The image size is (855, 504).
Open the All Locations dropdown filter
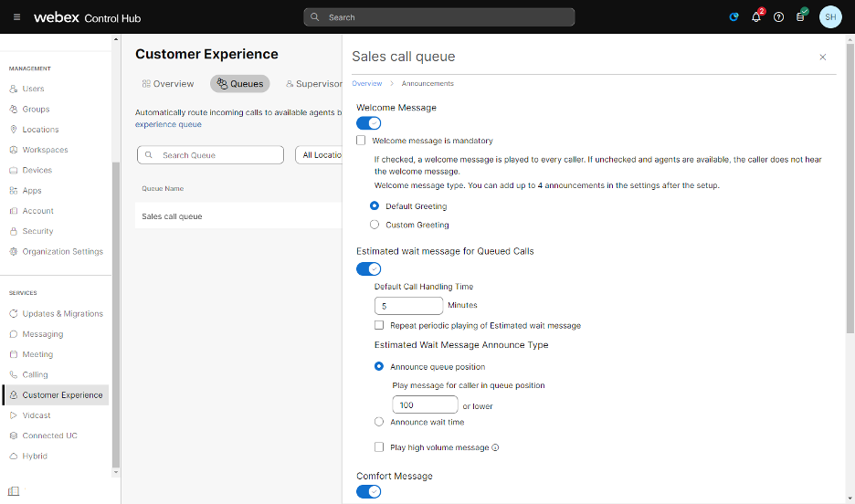tap(321, 155)
